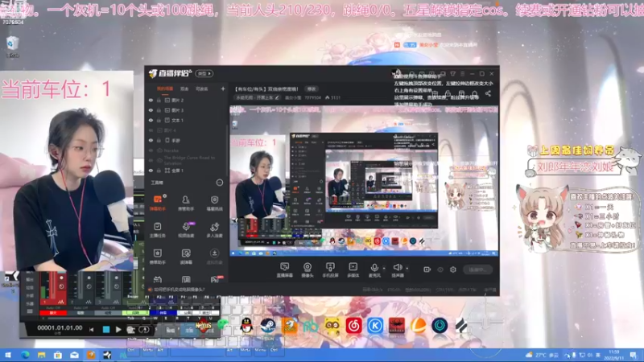Click the start-live button at bottom right
Screen dimensions: 644x362
point(477,269)
